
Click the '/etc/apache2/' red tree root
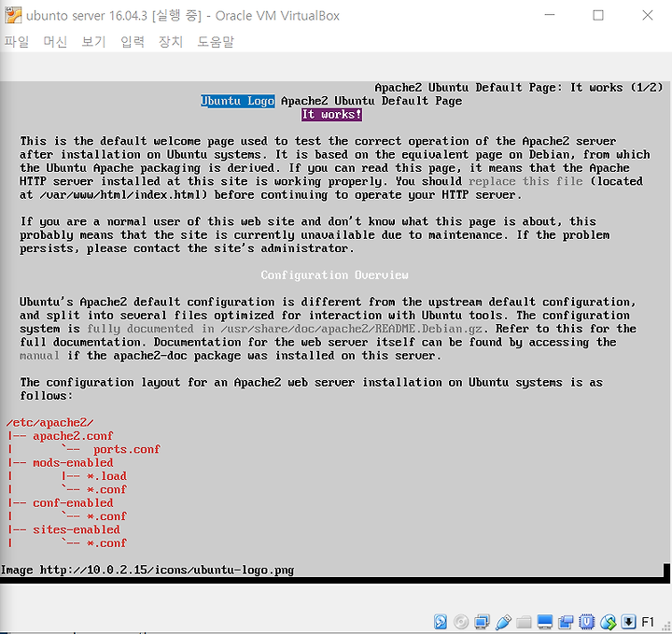pyautogui.click(x=49, y=423)
